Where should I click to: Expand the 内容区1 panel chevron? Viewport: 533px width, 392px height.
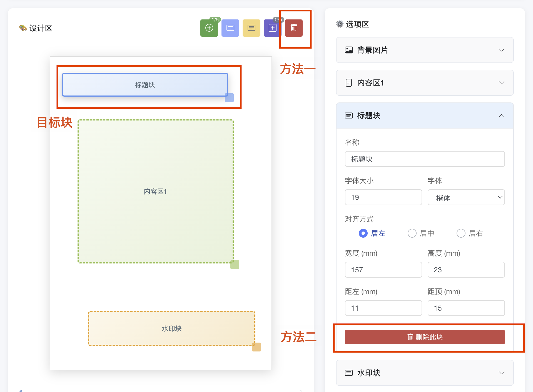(501, 83)
